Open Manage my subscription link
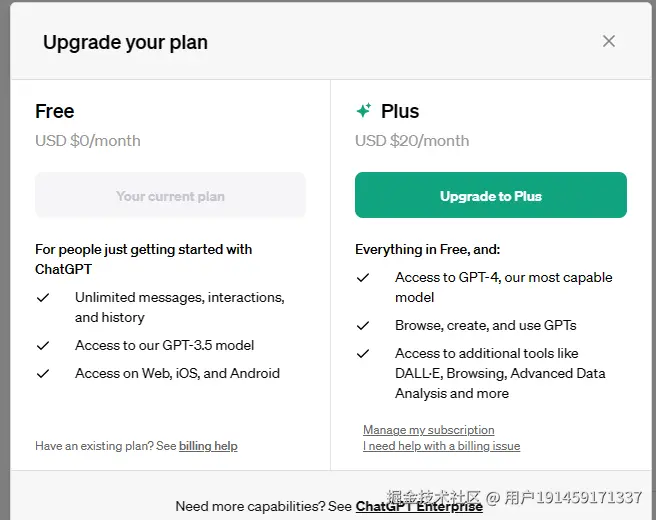This screenshot has height=520, width=656. point(428,430)
